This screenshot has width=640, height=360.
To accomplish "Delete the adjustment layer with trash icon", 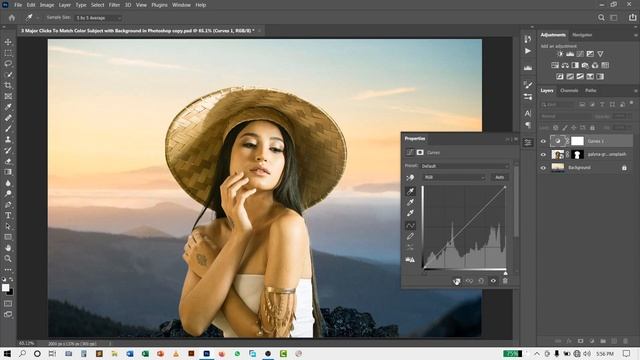I will (x=505, y=281).
